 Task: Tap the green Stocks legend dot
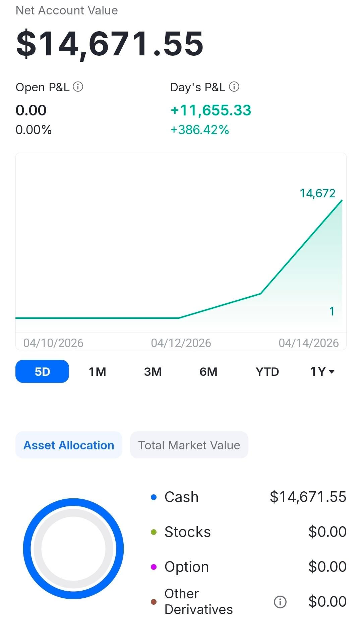click(154, 532)
